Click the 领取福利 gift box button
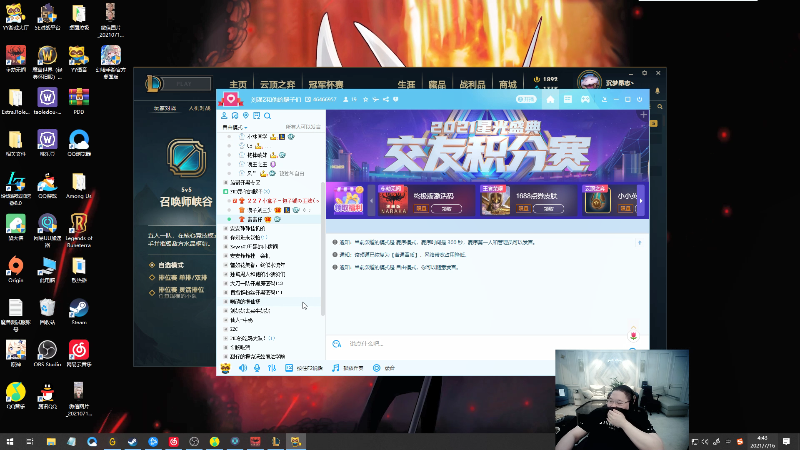 [348, 200]
